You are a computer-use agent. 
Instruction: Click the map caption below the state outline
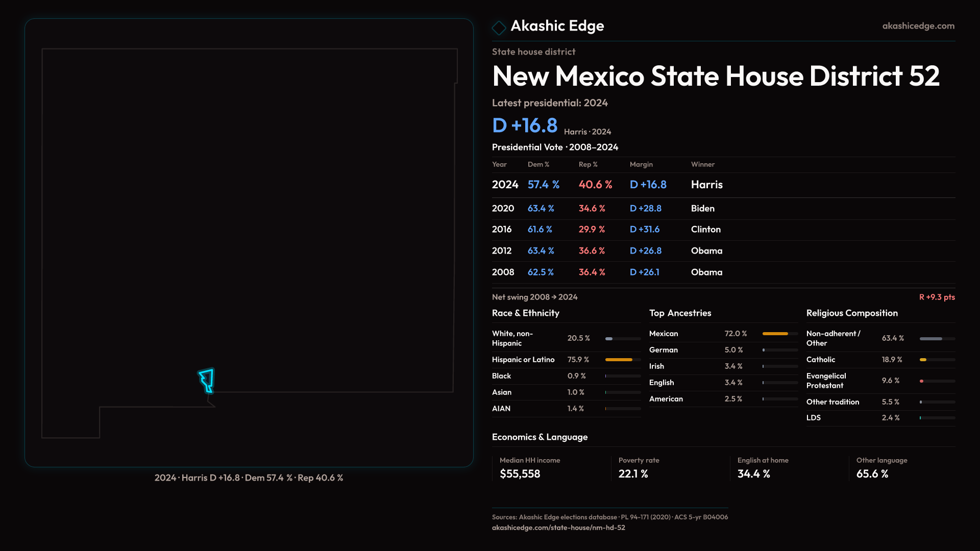tap(249, 478)
